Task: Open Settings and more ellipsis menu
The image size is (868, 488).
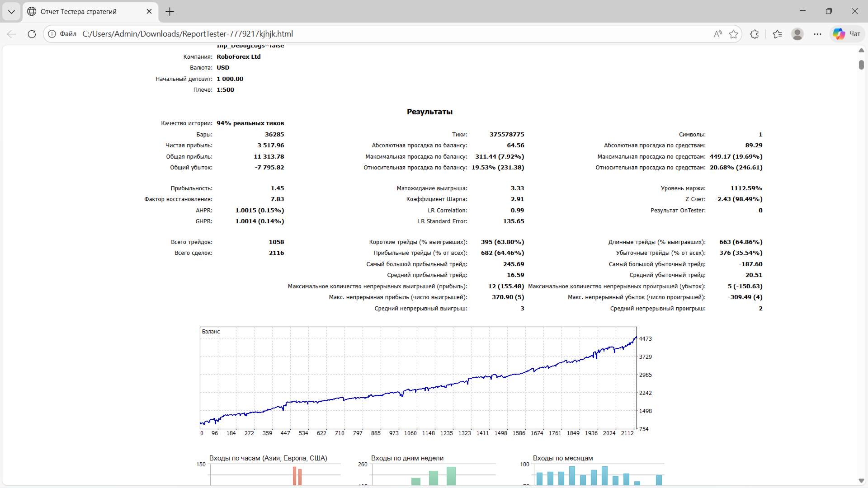Action: (x=817, y=34)
